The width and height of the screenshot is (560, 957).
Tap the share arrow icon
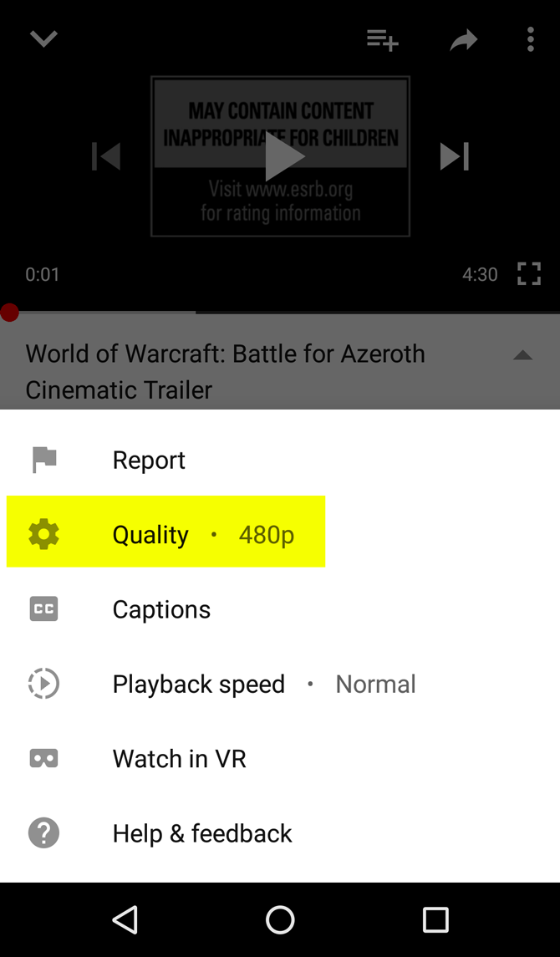[463, 39]
